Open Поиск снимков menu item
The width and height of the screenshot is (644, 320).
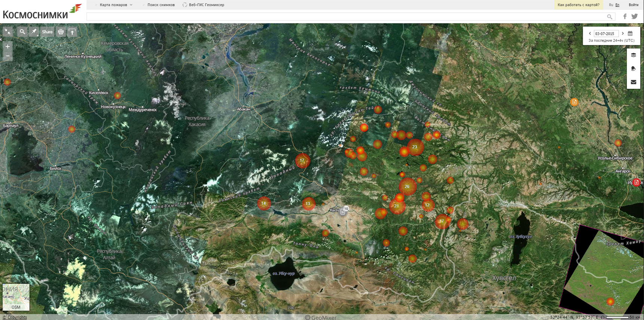[x=161, y=5]
